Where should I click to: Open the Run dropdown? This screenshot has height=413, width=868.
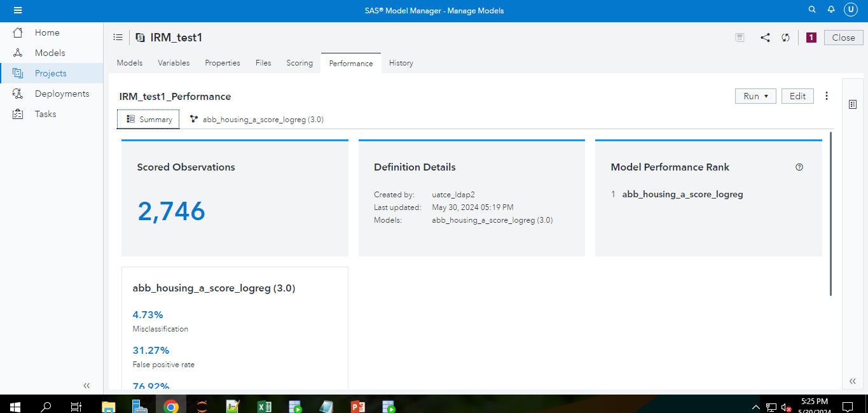click(x=755, y=95)
